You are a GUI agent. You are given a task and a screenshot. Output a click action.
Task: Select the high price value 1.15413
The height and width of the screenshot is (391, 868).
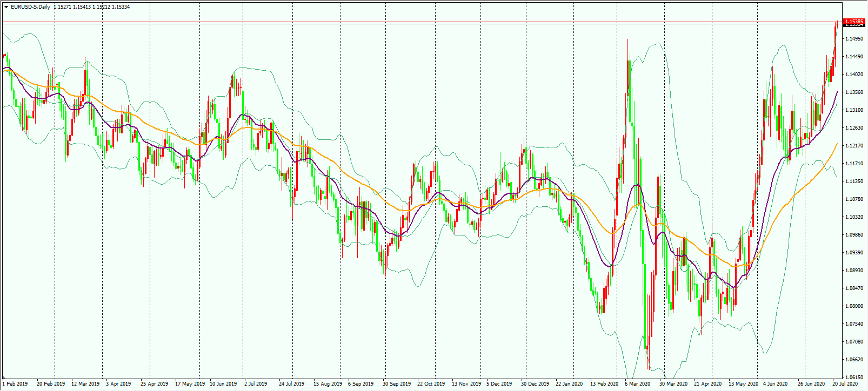[82, 7]
